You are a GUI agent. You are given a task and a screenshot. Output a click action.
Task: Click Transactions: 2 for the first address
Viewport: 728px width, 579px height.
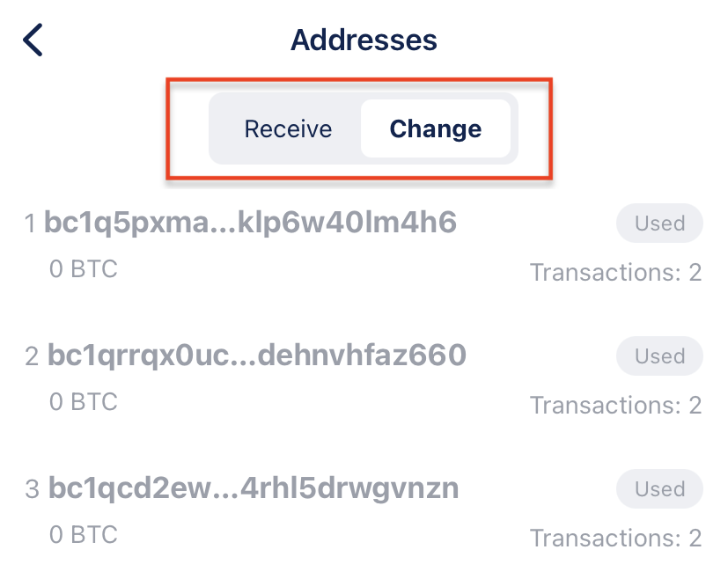(x=615, y=273)
